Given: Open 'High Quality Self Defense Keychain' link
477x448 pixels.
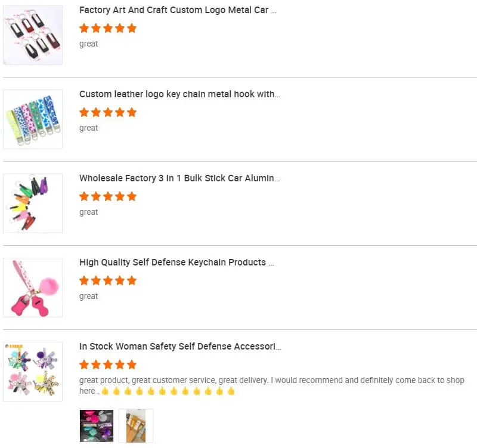Looking at the screenshot, I should [x=176, y=262].
